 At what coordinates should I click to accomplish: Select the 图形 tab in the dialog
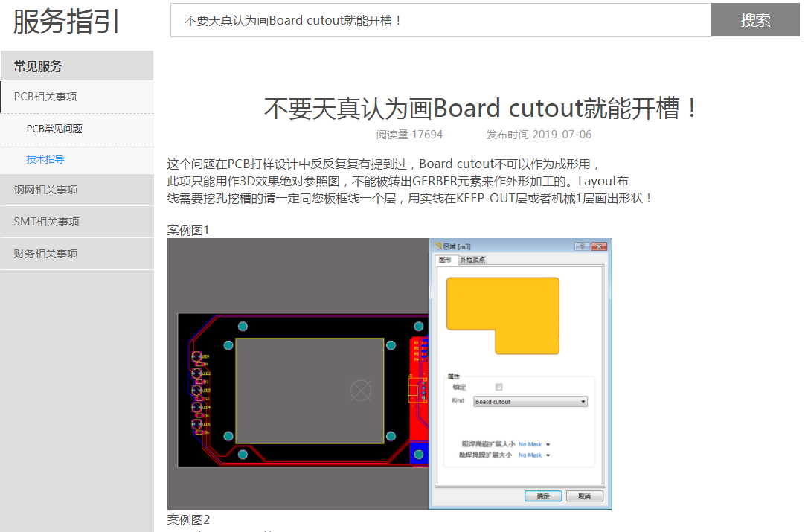tap(445, 260)
